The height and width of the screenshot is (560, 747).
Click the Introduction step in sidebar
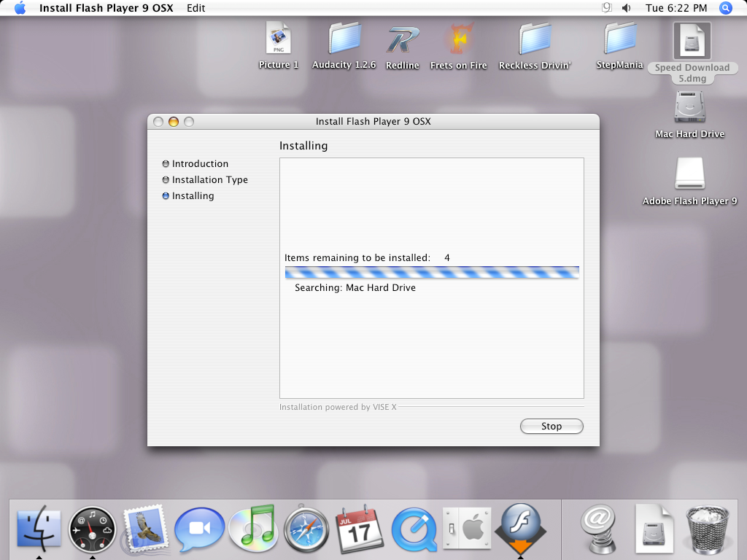(196, 164)
